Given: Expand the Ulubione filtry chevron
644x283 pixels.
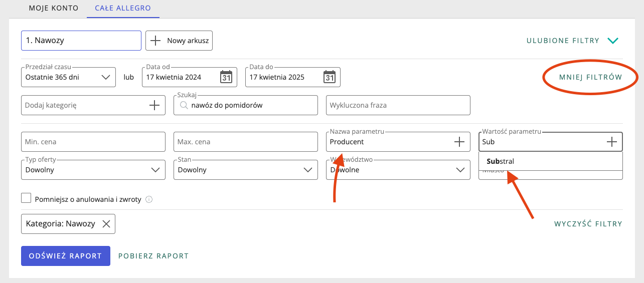Looking at the screenshot, I should [612, 41].
